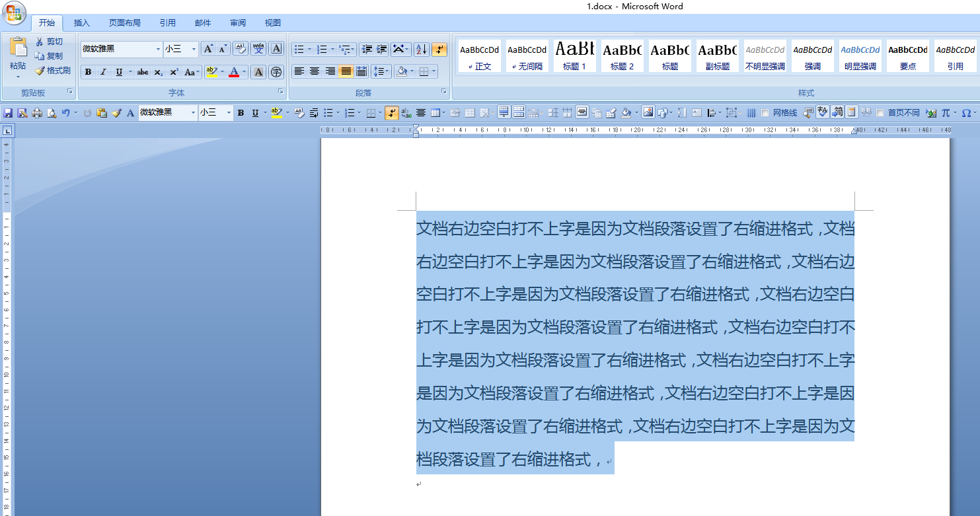The height and width of the screenshot is (516, 980).
Task: Toggle Italic in ribbon font group
Action: click(104, 72)
